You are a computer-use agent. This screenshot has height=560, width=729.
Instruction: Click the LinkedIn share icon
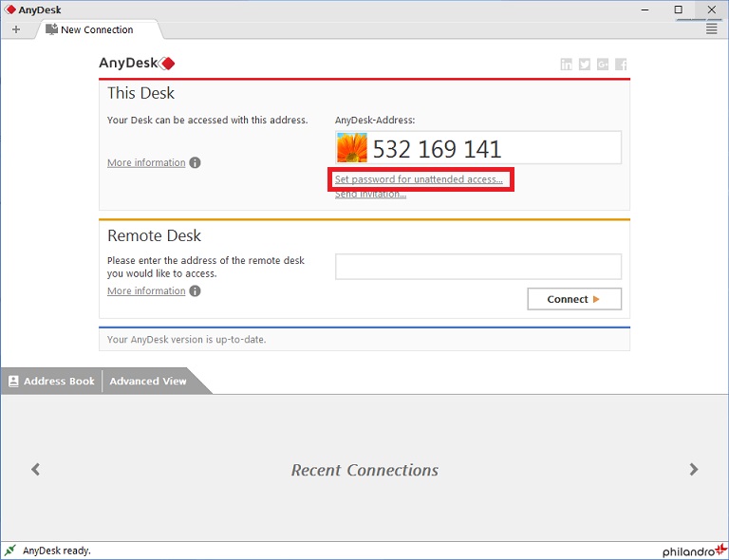click(x=567, y=65)
